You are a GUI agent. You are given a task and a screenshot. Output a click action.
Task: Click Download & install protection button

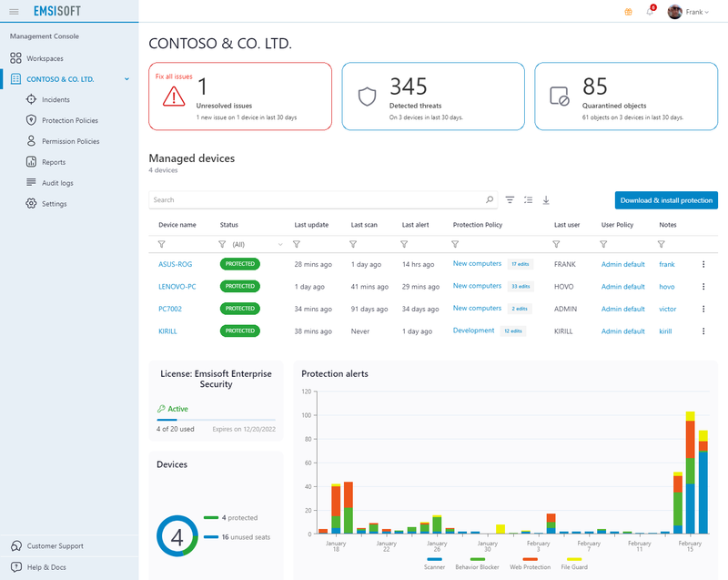tap(666, 200)
